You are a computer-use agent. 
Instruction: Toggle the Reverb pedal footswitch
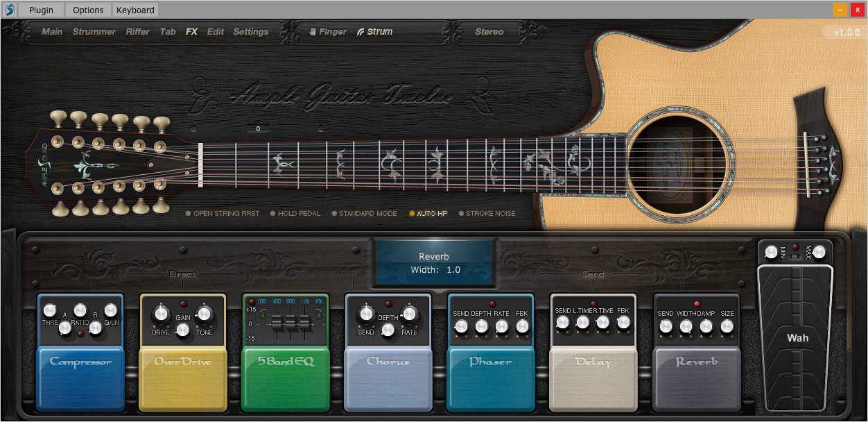click(696, 379)
